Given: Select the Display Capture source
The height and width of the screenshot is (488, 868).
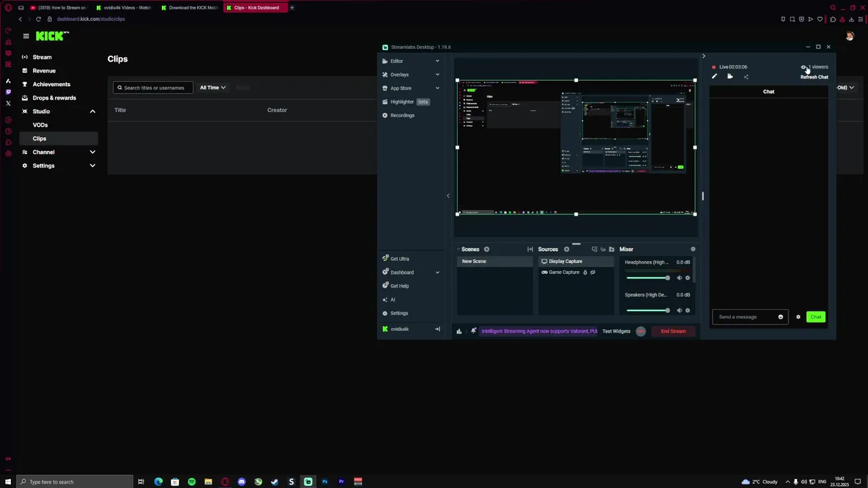Looking at the screenshot, I should (x=576, y=262).
